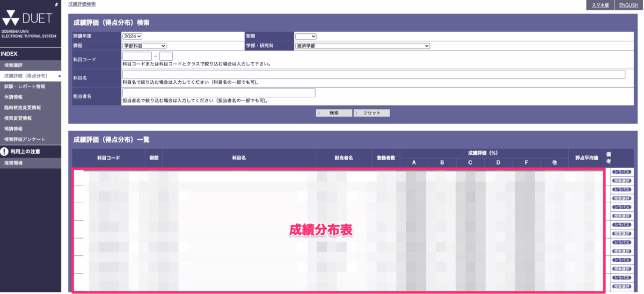Screen dimensions: 644x294
Task: Open the 課程 dropdown showing 学部科目
Action: pos(144,46)
